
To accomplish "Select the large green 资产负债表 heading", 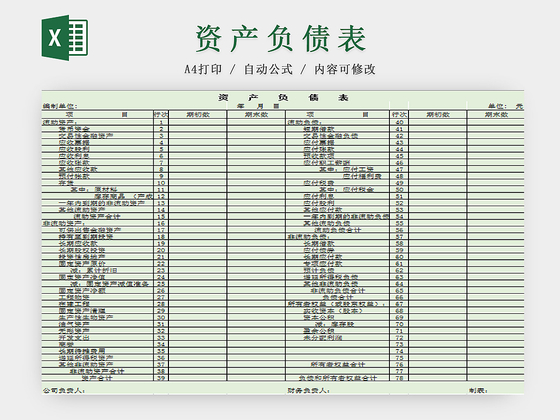I will 280,38.
